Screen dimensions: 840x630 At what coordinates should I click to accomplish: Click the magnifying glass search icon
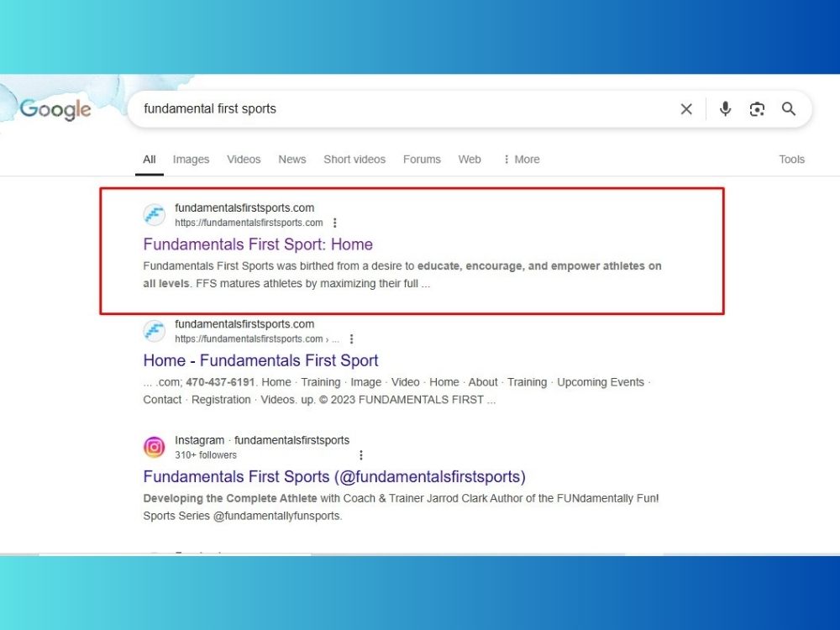pyautogui.click(x=789, y=108)
